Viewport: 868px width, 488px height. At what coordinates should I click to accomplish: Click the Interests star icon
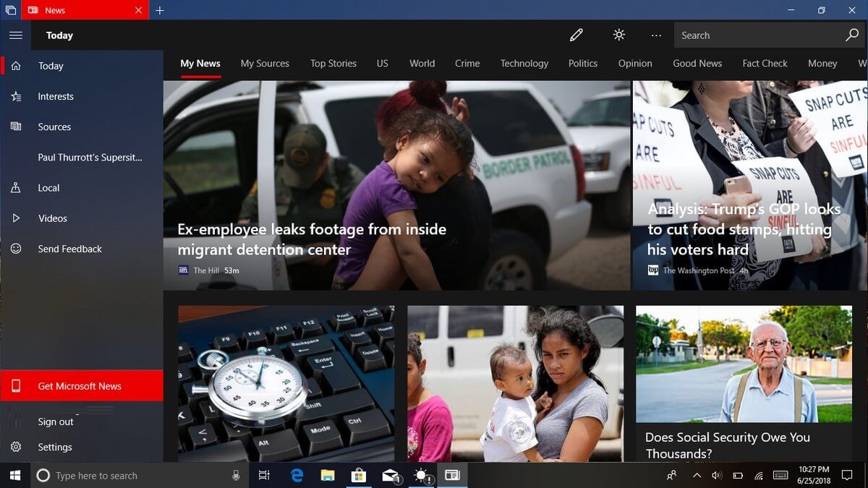point(16,96)
